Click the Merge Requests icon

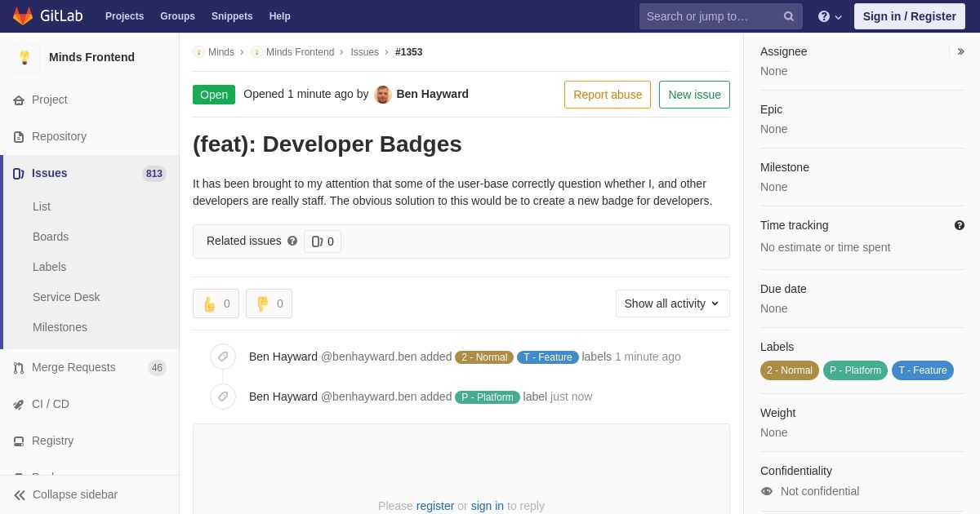[19, 368]
